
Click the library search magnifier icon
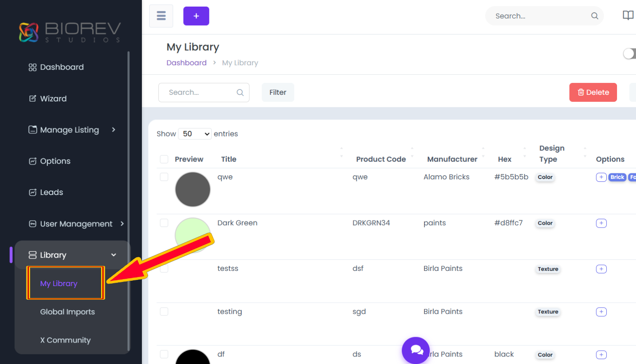click(240, 92)
